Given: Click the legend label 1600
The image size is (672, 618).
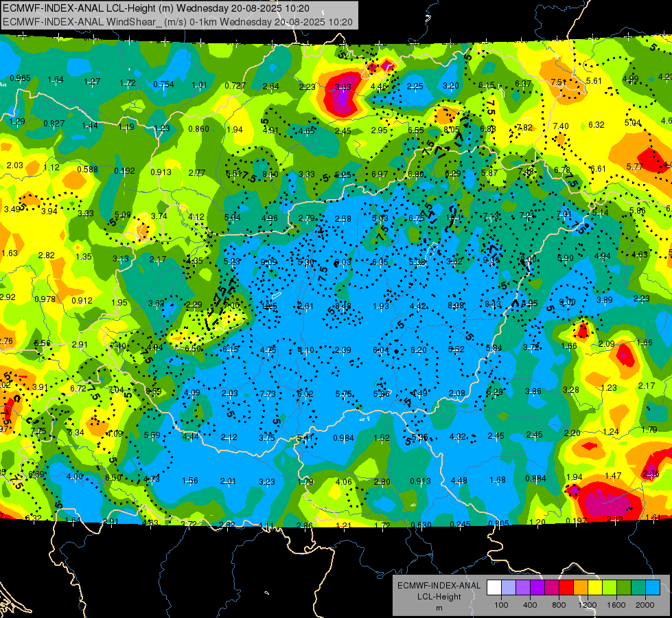Looking at the screenshot, I should pyautogui.click(x=616, y=605).
